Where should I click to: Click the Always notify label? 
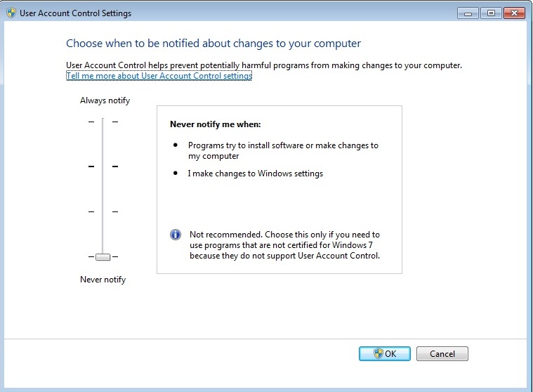click(x=105, y=100)
